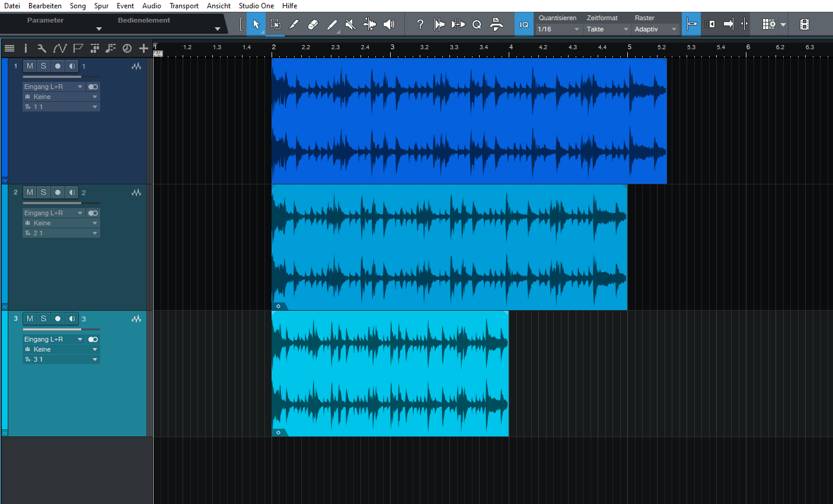Select the Eraser tool
833x504 pixels.
point(313,24)
